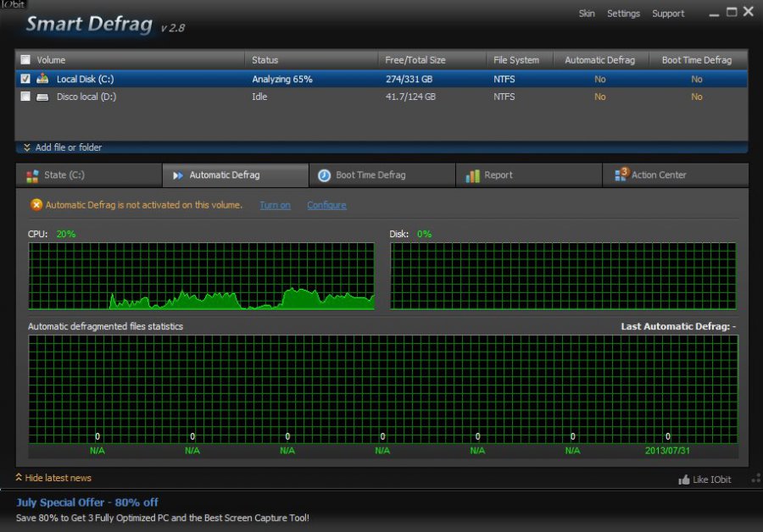Click the Boot Time Defrag No value for D:

(697, 97)
